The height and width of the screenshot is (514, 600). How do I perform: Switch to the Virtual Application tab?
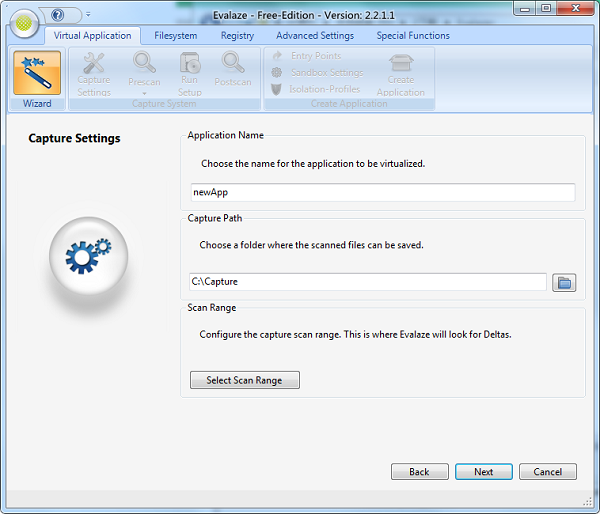(92, 36)
